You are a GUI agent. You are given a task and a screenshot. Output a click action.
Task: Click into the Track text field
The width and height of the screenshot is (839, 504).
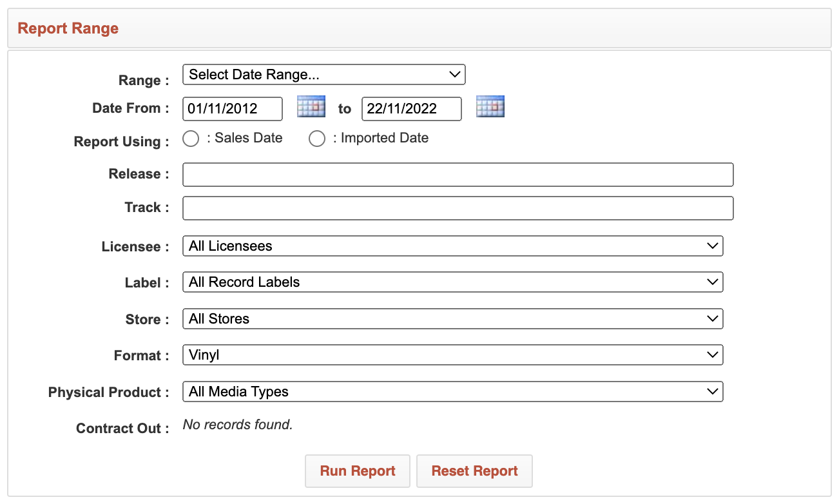click(458, 208)
